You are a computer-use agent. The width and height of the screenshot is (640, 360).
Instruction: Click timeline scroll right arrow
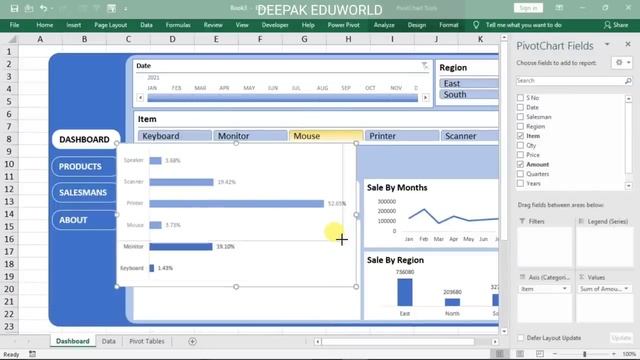point(425,98)
